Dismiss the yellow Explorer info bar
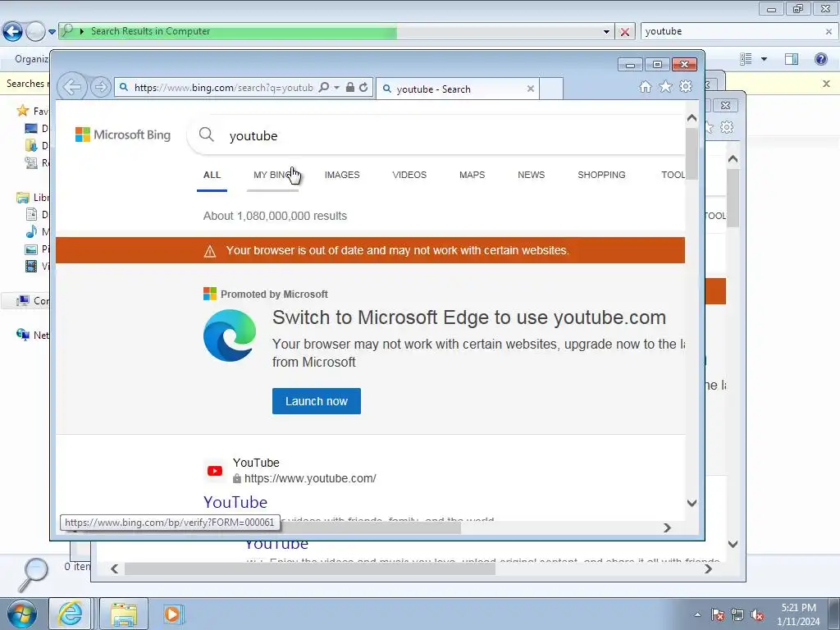840x630 pixels. point(826,84)
